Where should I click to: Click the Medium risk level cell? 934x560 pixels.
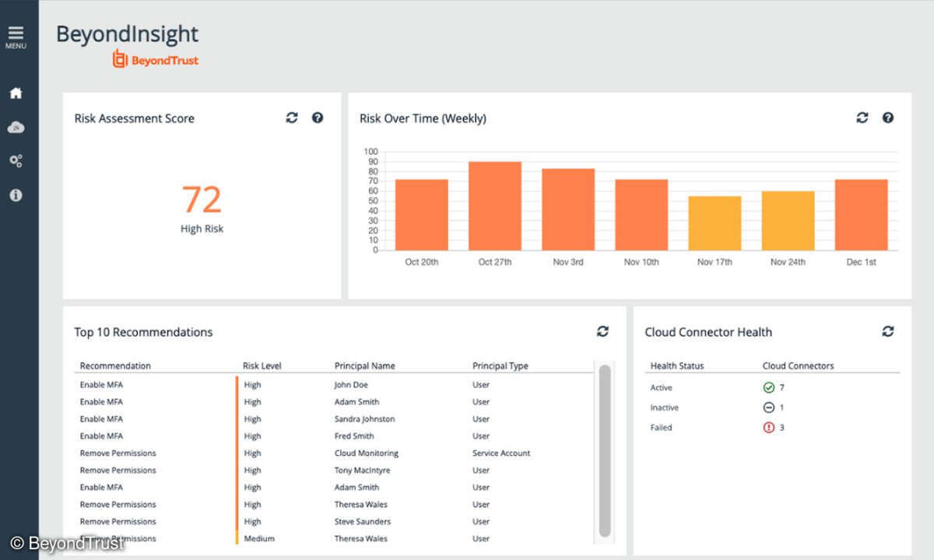click(259, 539)
